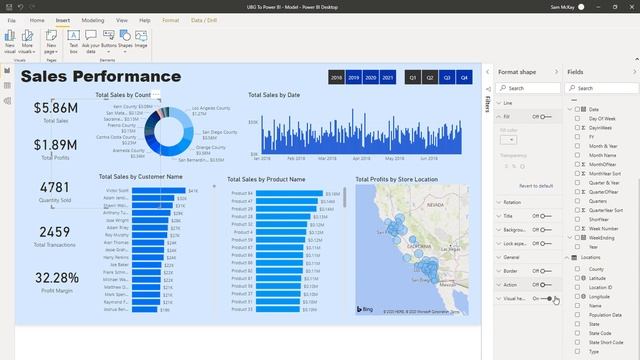Click the Undo arrow in title bar

20,7
